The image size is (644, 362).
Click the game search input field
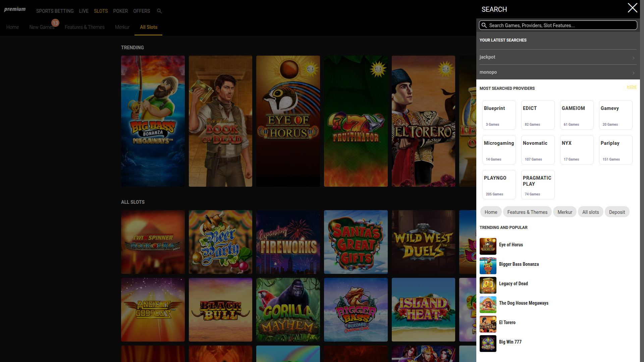coord(558,25)
